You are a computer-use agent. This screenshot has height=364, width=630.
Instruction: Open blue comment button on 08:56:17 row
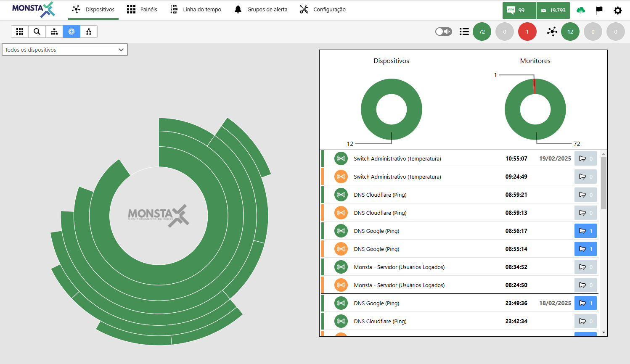585,231
